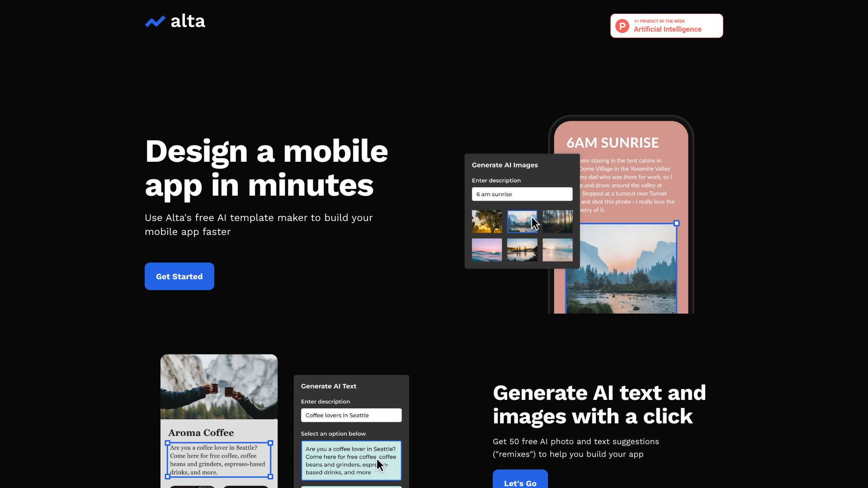Click the 'Get Started' button
The width and height of the screenshot is (868, 488).
tap(179, 276)
